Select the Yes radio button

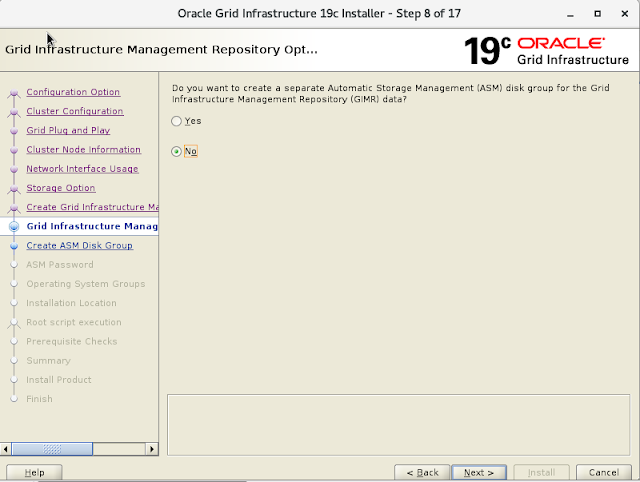coord(176,121)
